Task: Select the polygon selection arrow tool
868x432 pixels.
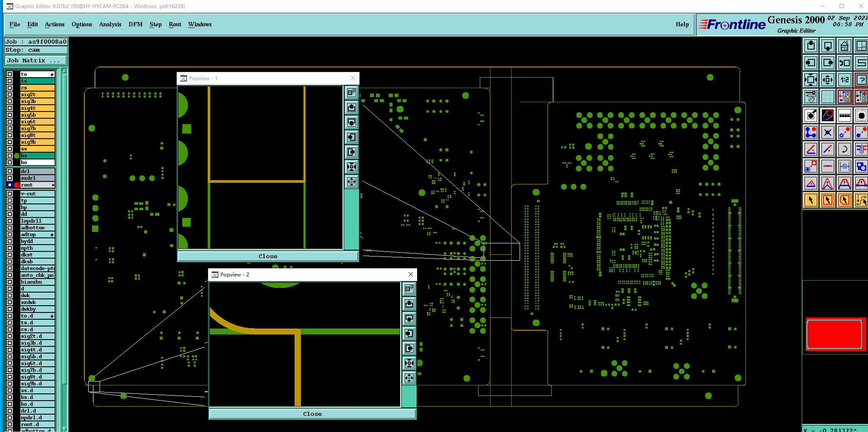Action: pyautogui.click(x=844, y=200)
